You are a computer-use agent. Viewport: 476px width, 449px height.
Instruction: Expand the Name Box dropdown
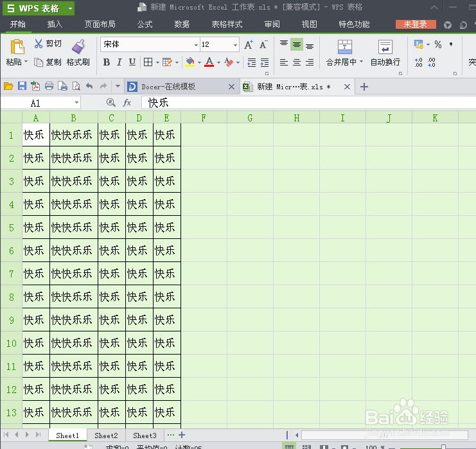point(77,103)
